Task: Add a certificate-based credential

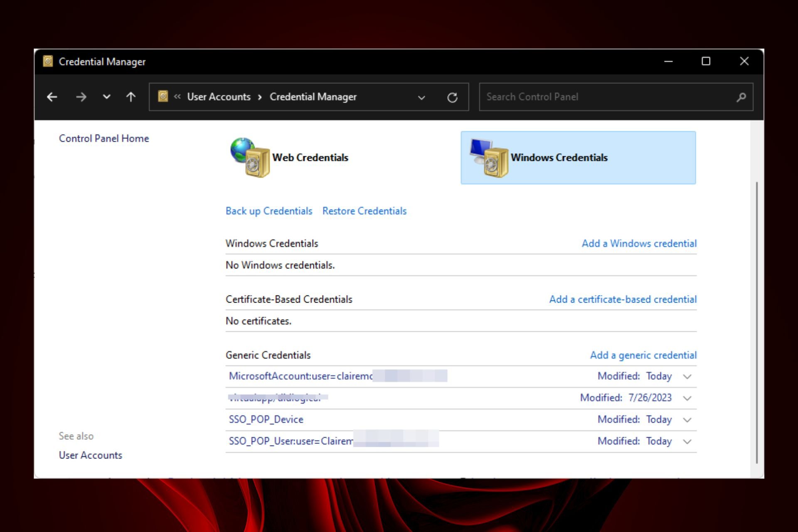Action: click(x=623, y=299)
